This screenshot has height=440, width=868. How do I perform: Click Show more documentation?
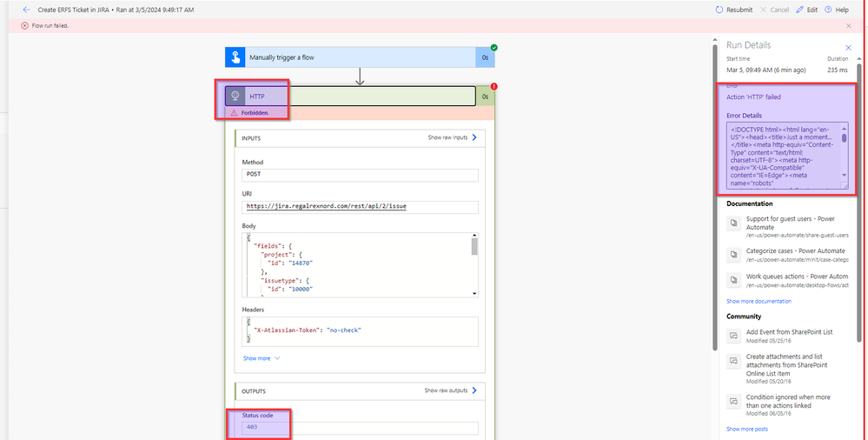759,302
